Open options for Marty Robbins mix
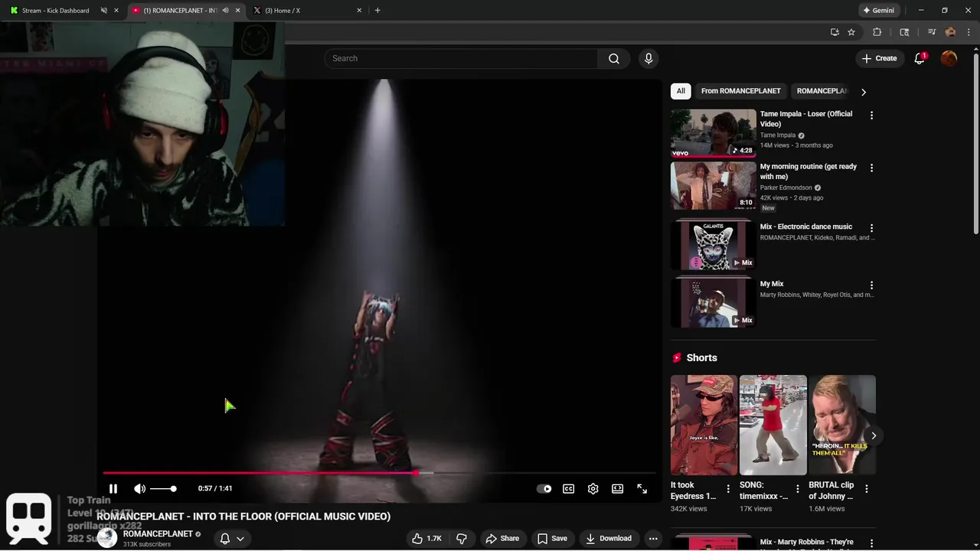Screen dimensions: 980x551 (x=871, y=543)
